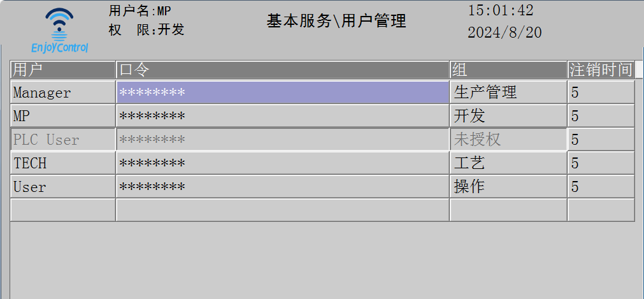This screenshot has width=644, height=299.
Task: Click the empty user cell in last row
Action: click(x=63, y=210)
